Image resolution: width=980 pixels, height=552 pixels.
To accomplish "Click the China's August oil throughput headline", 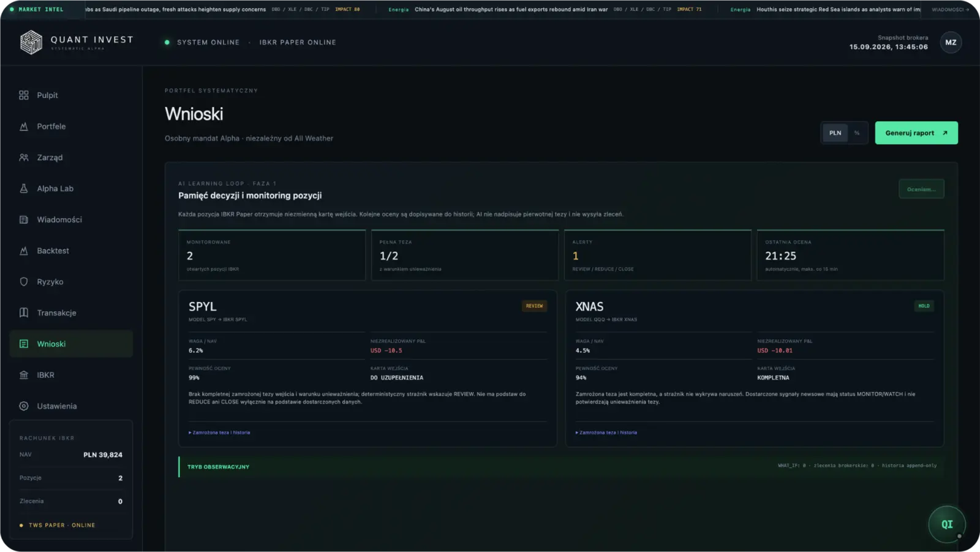I will [x=511, y=10].
